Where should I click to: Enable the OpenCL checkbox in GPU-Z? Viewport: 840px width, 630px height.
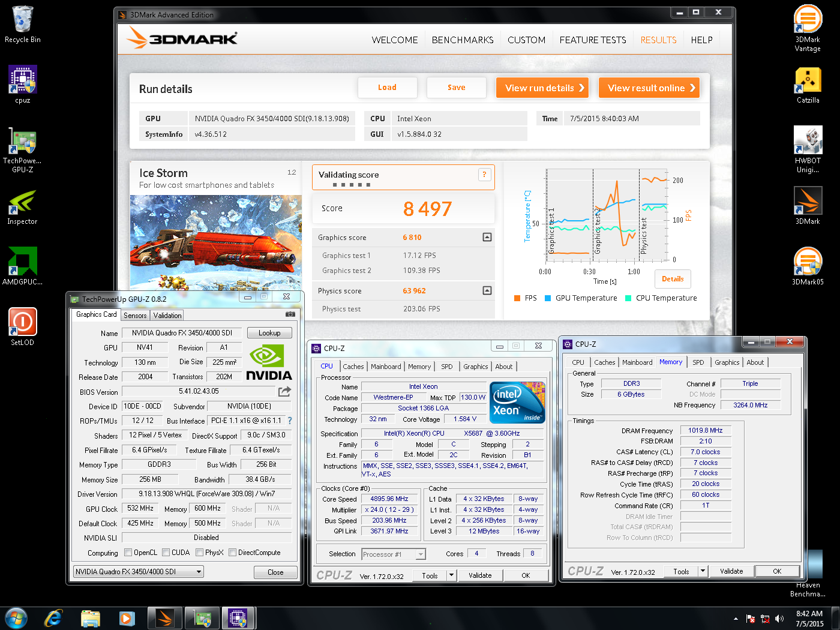click(x=128, y=553)
